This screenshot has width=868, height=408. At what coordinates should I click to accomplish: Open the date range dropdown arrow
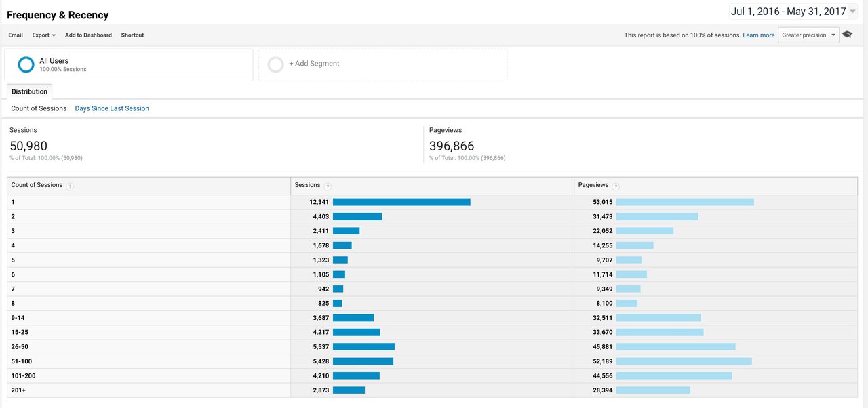tap(852, 12)
